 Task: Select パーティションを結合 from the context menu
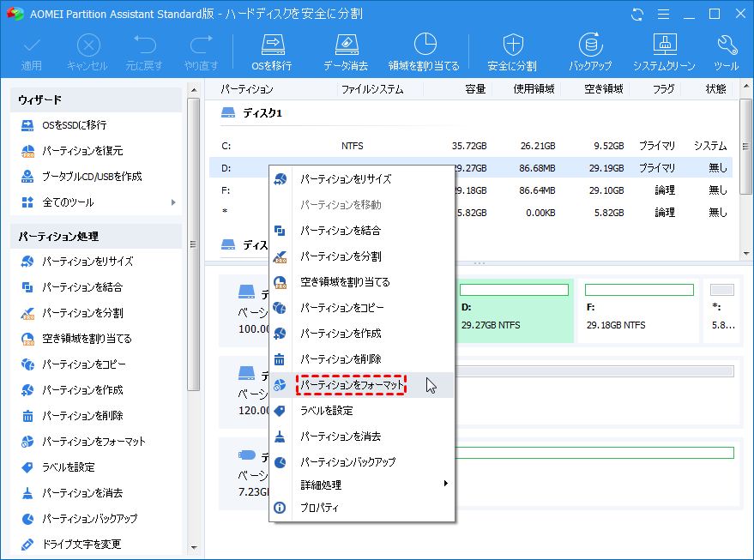pos(362,231)
